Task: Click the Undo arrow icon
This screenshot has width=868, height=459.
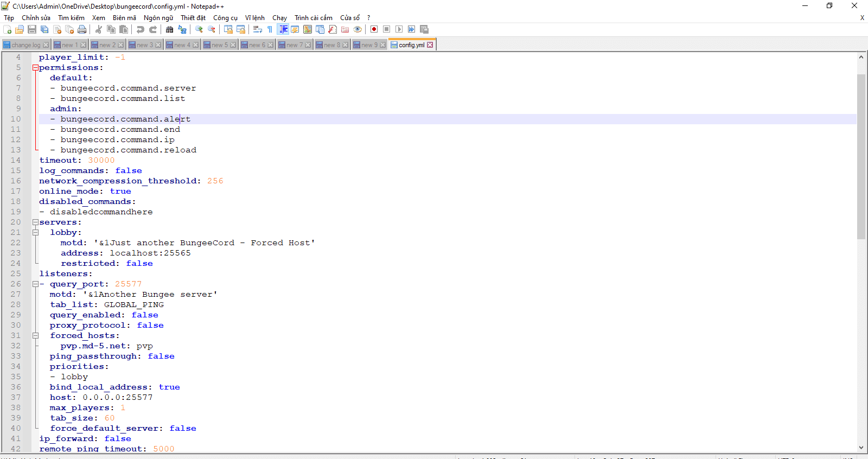Action: pos(141,29)
